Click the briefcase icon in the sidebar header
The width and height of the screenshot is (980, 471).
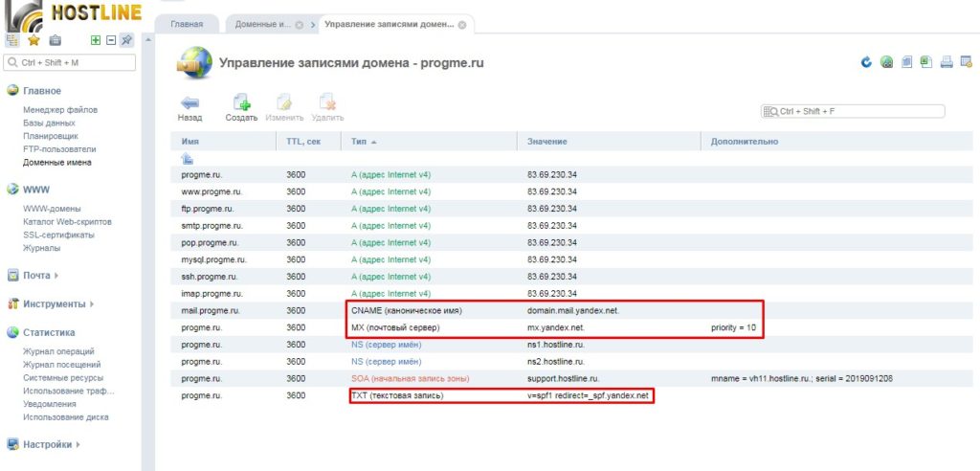point(55,40)
